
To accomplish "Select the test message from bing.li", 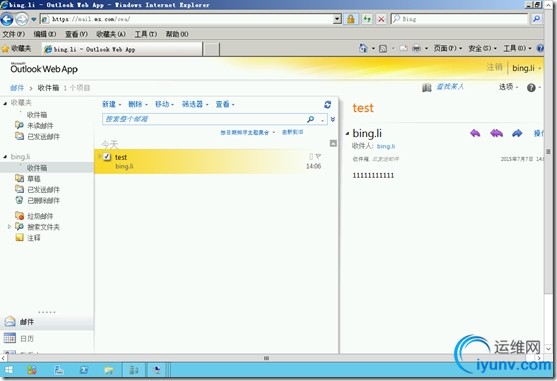I will tap(216, 161).
